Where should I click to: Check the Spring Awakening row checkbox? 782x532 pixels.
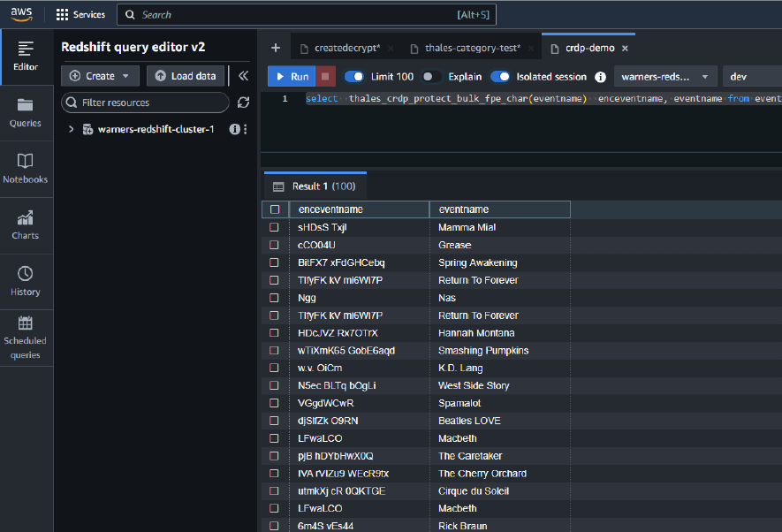(274, 262)
